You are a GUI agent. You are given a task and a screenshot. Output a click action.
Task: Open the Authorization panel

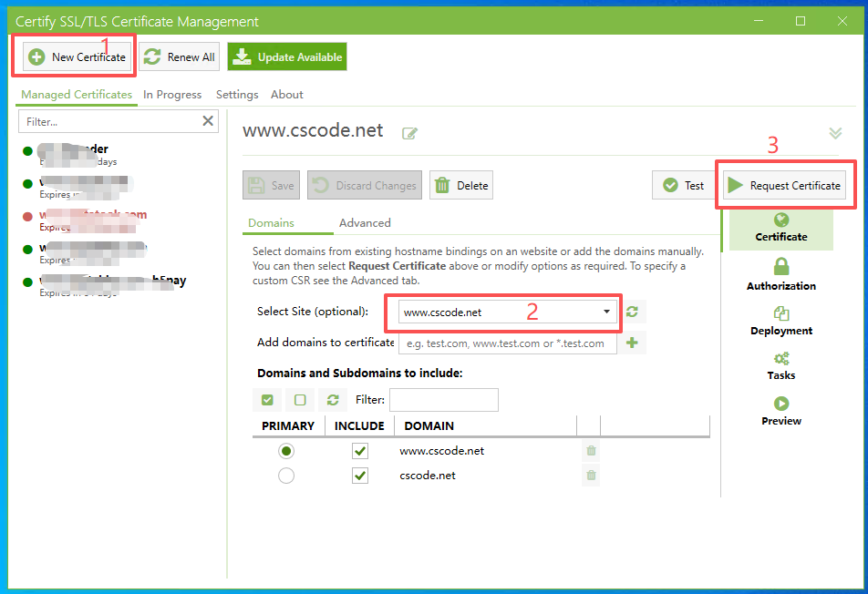(x=780, y=278)
